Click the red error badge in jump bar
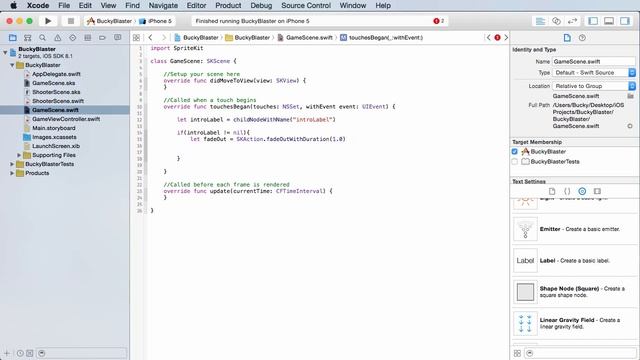Viewport: 640px width, 360px height. pyautogui.click(x=497, y=38)
